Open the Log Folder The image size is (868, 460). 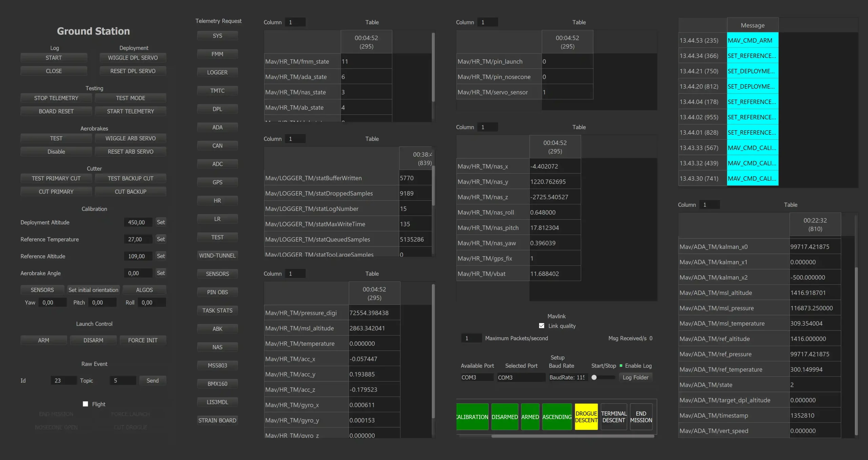pos(635,377)
